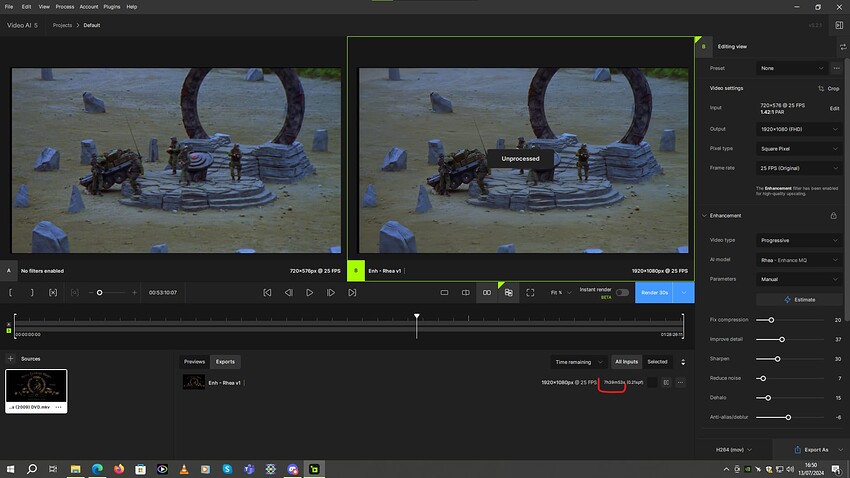Click the Play button in transport controls
This screenshot has height=478, width=850.
[309, 292]
